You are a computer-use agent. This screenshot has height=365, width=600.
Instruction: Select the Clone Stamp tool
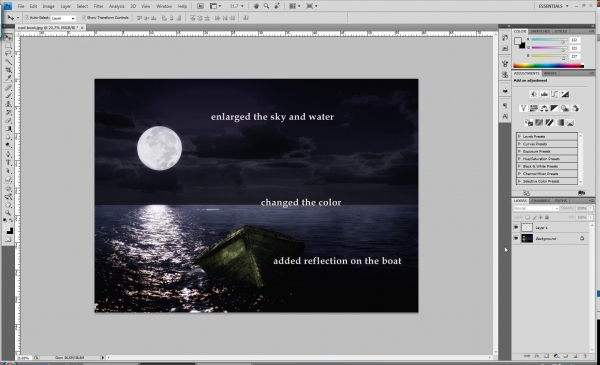point(8,104)
